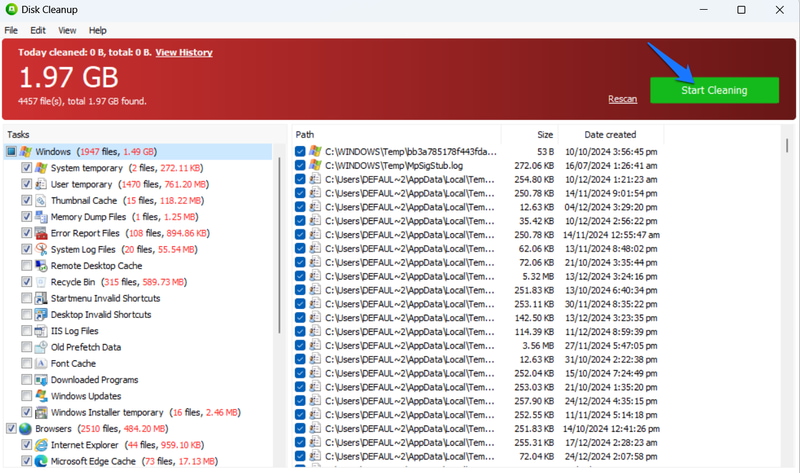This screenshot has width=800, height=473.
Task: Click the Memory Dump Files icon
Action: pos(41,217)
